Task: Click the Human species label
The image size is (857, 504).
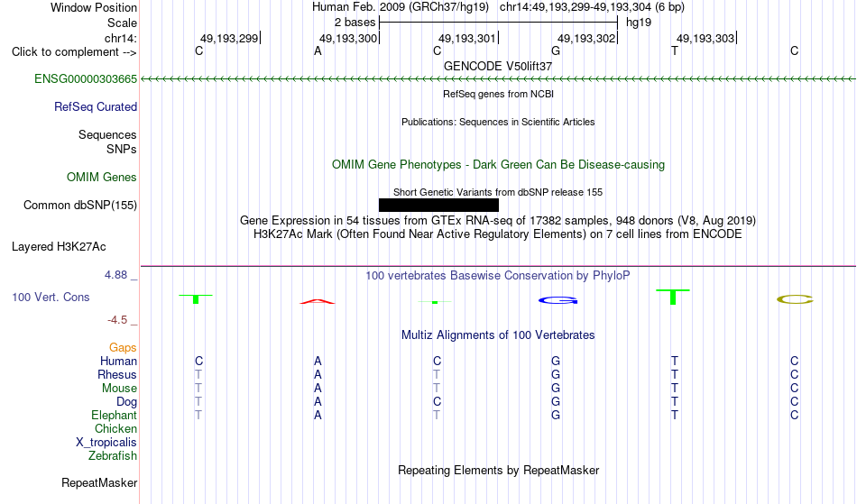Action: (x=118, y=362)
